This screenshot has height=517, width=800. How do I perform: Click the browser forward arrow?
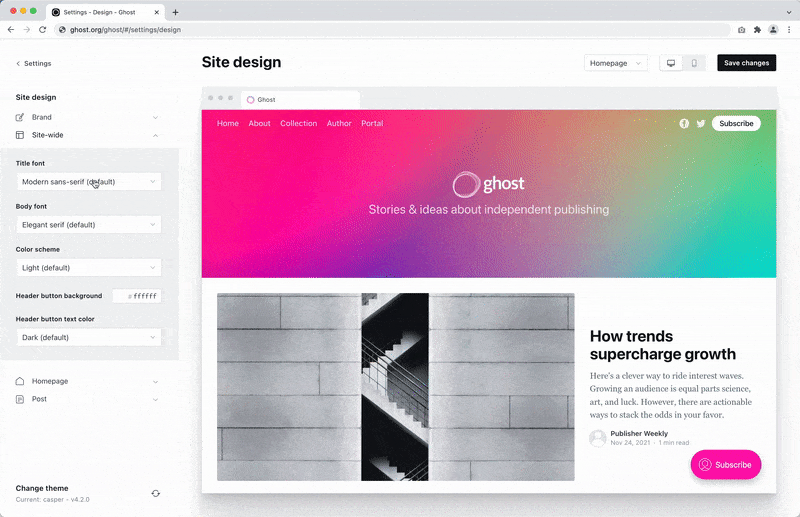coord(27,30)
